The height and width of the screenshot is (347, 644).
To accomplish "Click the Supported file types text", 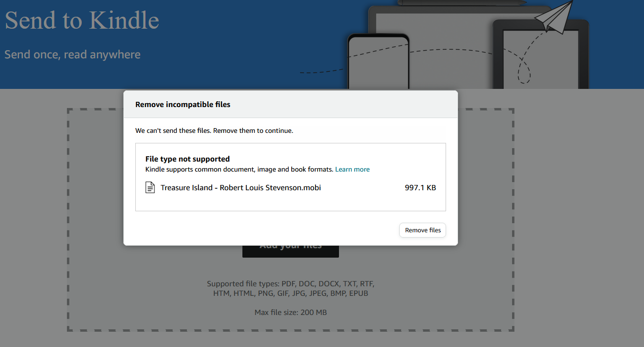I will 291,289.
